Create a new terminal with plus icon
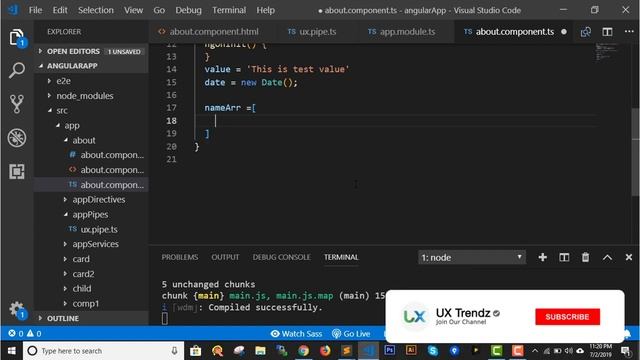Viewport: 640px width, 360px height. [542, 257]
